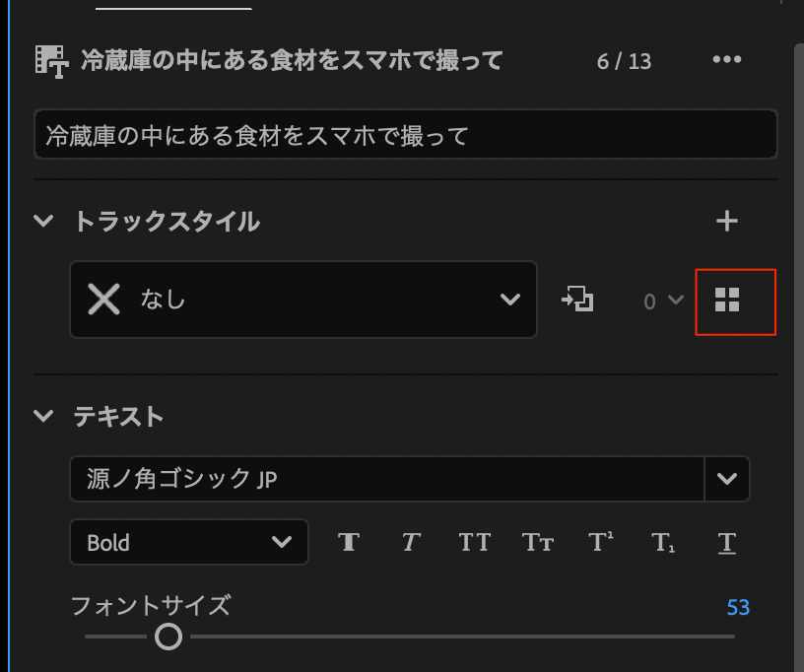The height and width of the screenshot is (672, 804).
Task: Enable small caps formatting
Action: coord(537,542)
